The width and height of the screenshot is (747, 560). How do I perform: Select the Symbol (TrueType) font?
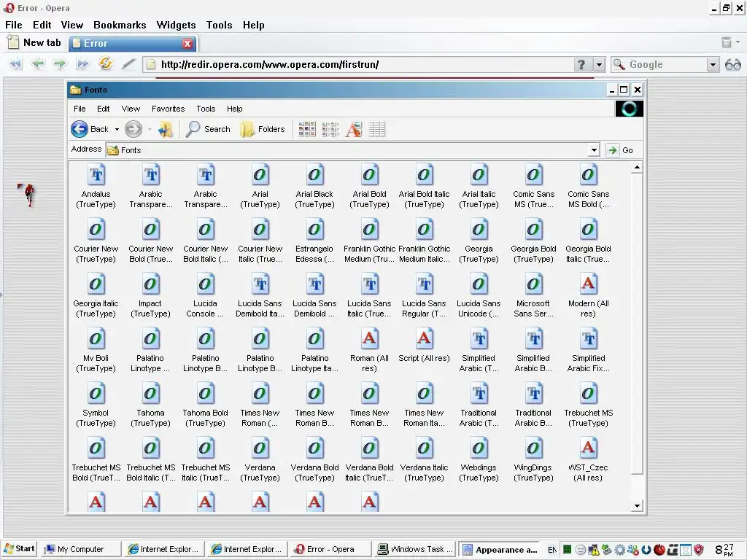coord(96,405)
